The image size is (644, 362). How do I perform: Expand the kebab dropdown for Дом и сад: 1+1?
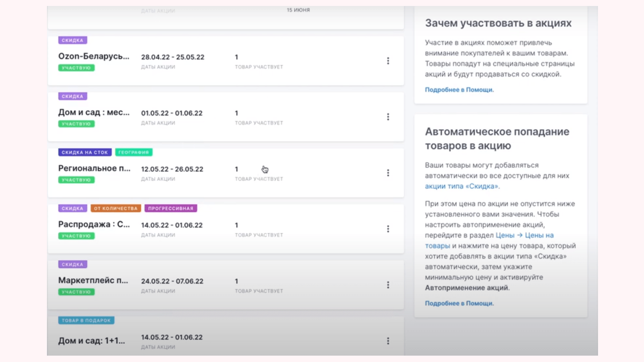coord(388,341)
